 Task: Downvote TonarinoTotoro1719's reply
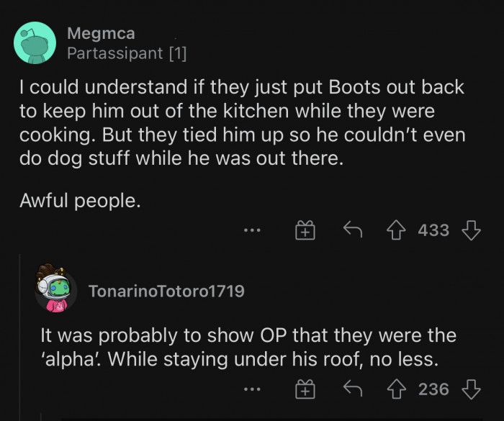click(x=472, y=389)
